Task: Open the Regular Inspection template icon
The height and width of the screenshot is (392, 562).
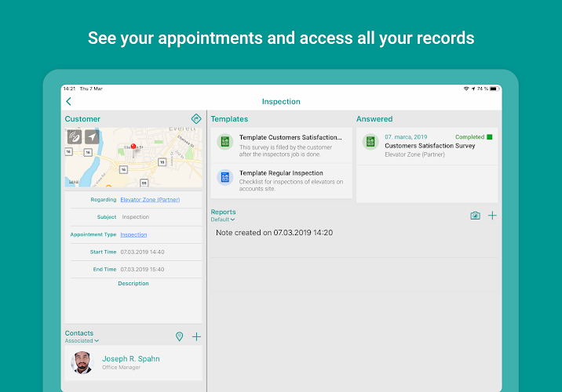Action: 225,177
